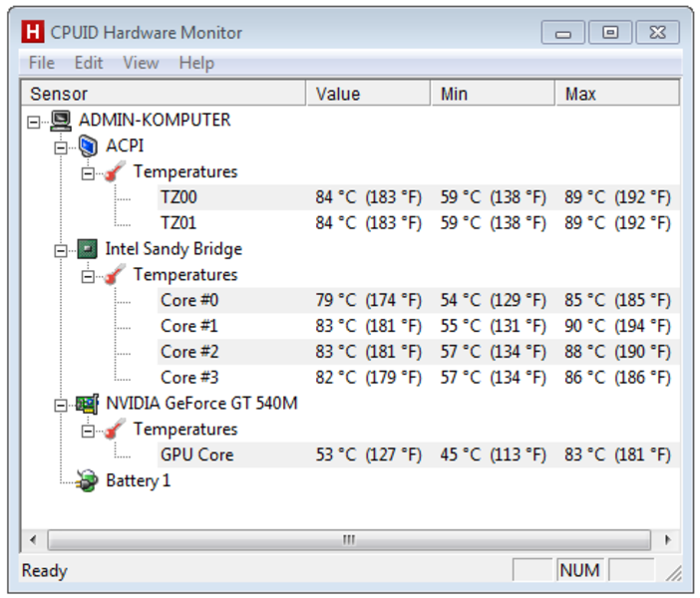The height and width of the screenshot is (598, 700).
Task: Open the File menu
Action: click(x=42, y=63)
